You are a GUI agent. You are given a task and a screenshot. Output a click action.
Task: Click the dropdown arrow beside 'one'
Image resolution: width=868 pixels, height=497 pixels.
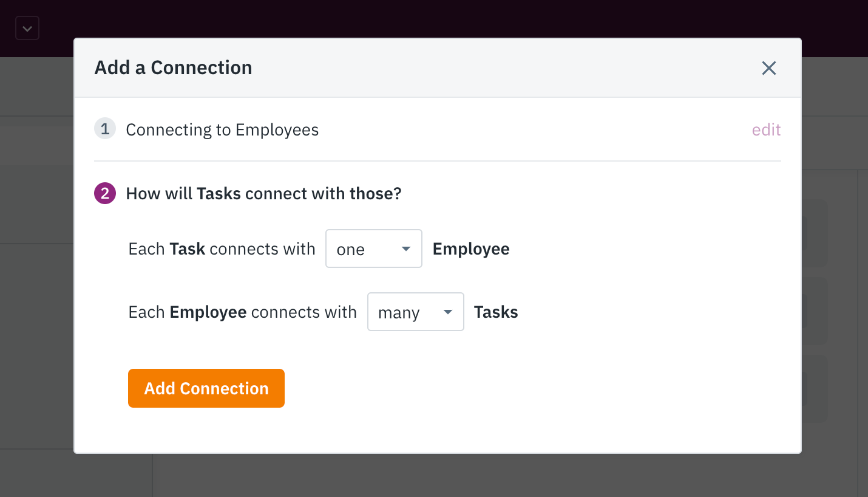405,248
